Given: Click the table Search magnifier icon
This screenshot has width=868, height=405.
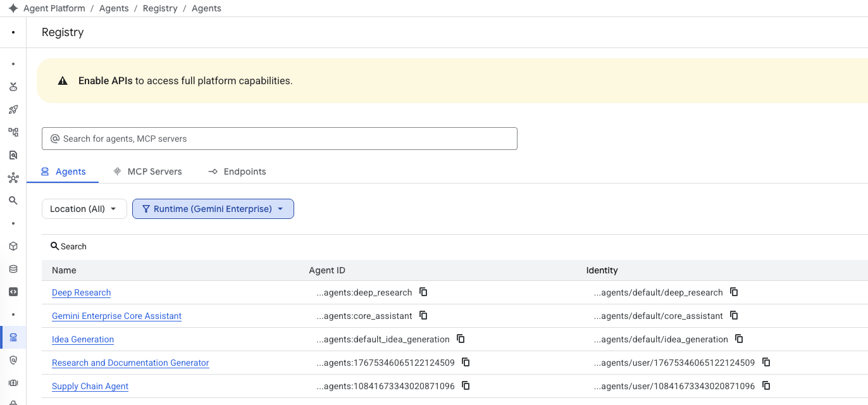Looking at the screenshot, I should [x=55, y=246].
